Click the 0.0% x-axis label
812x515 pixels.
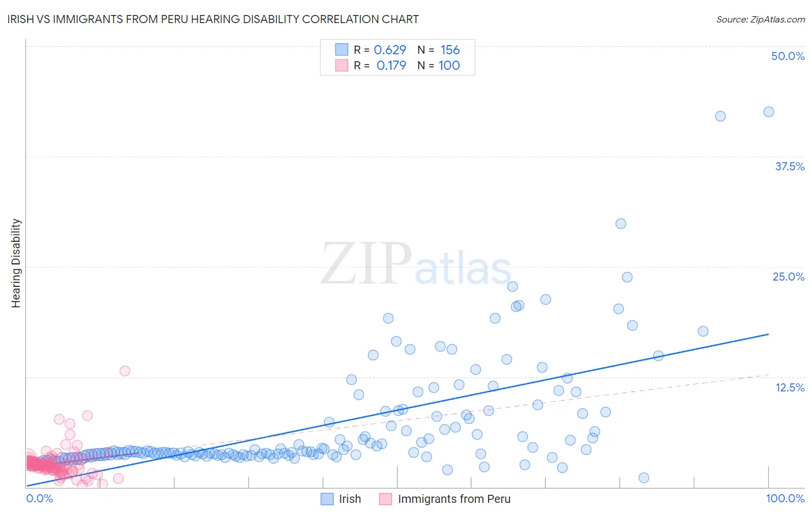point(40,498)
